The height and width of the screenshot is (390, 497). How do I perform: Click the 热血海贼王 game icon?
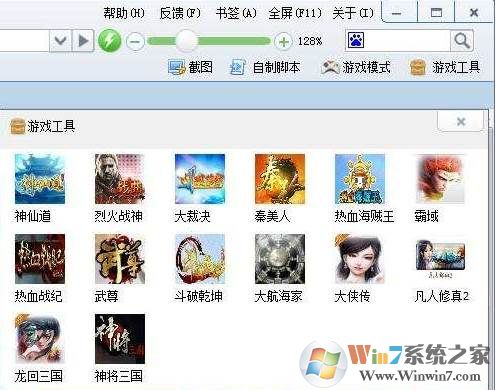click(360, 179)
